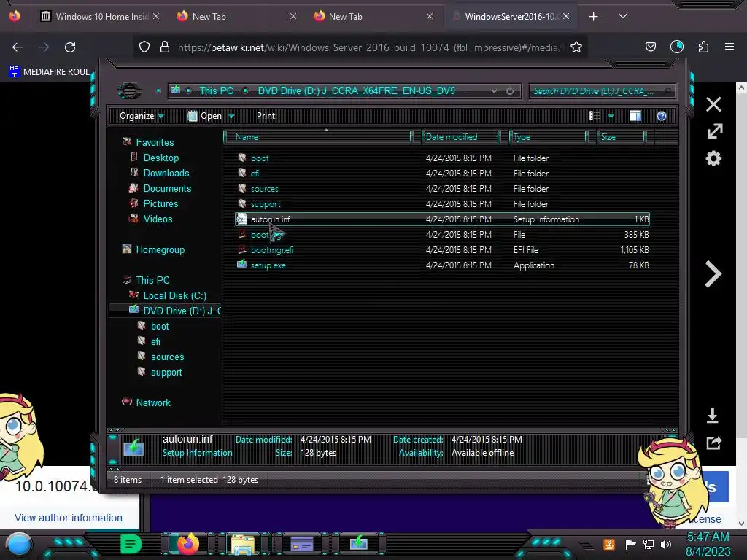Click Local Disk (C:) in the tree
The height and width of the screenshot is (560, 747).
tap(175, 295)
